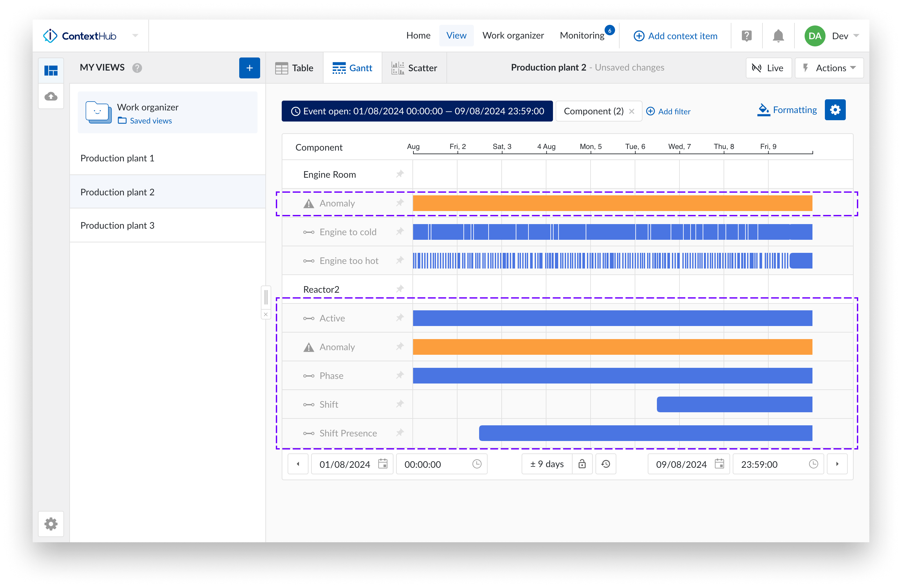Open the blue gear settings button
The height and width of the screenshot is (588, 902).
pos(835,110)
